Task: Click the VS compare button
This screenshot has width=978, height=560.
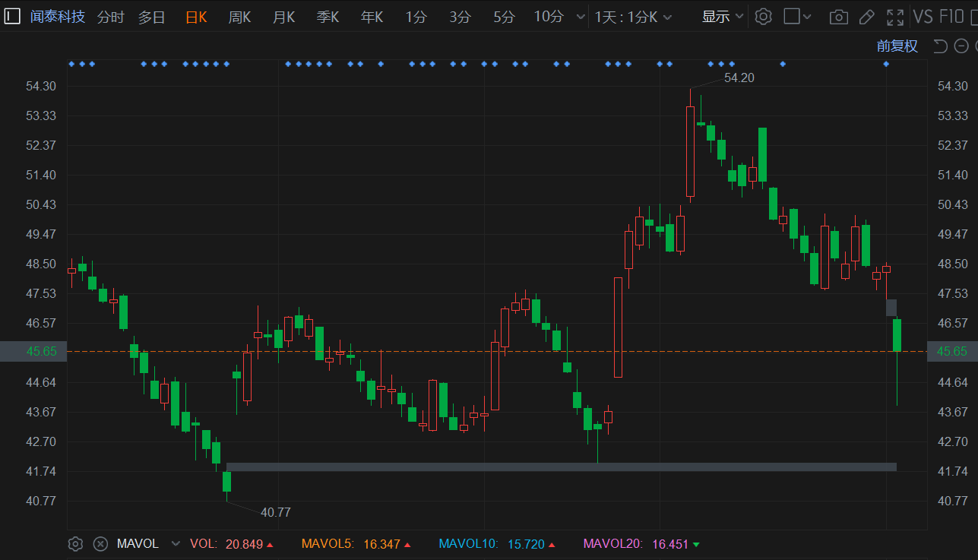Action: tap(923, 17)
